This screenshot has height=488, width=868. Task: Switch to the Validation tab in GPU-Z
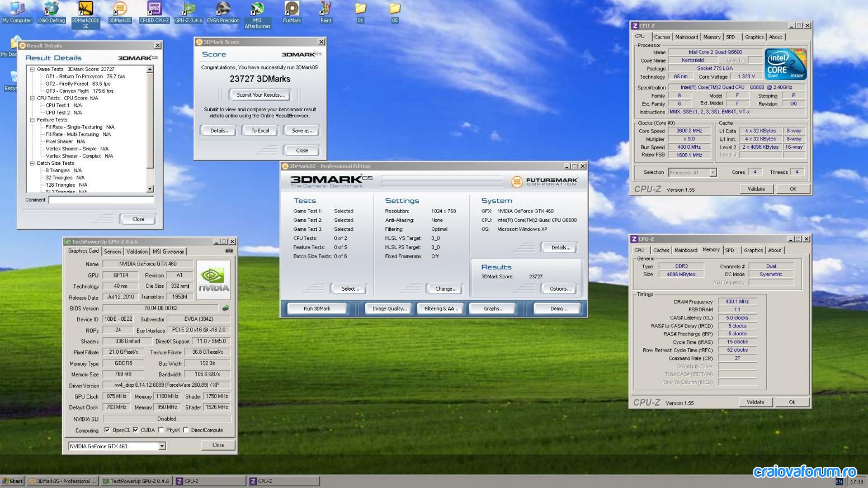click(137, 252)
